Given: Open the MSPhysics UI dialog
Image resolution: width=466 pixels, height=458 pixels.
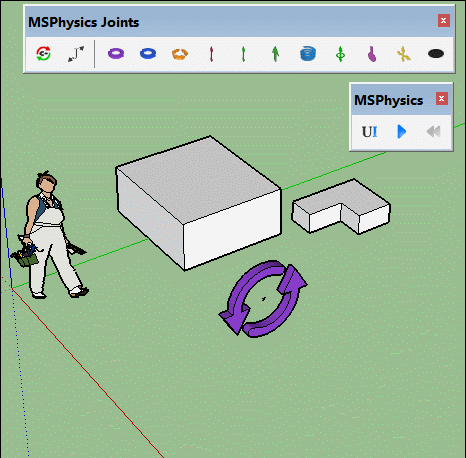Looking at the screenshot, I should [x=370, y=132].
